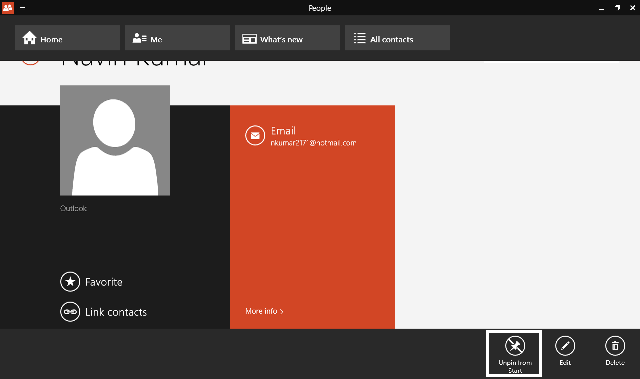The height and width of the screenshot is (379, 640).
Task: Unpin from Start button
Action: click(x=514, y=354)
